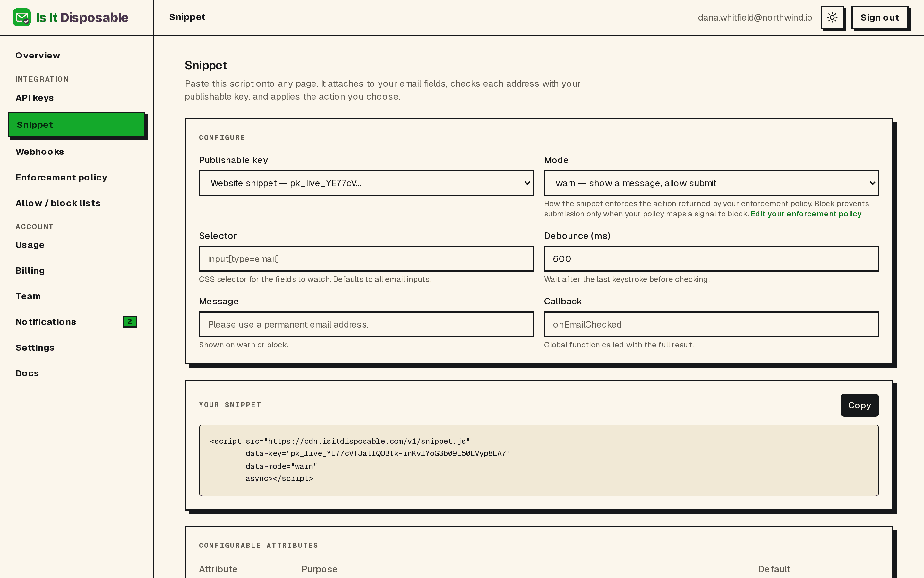Click the Default column header
Screen dimensions: 924x578
coord(774,569)
